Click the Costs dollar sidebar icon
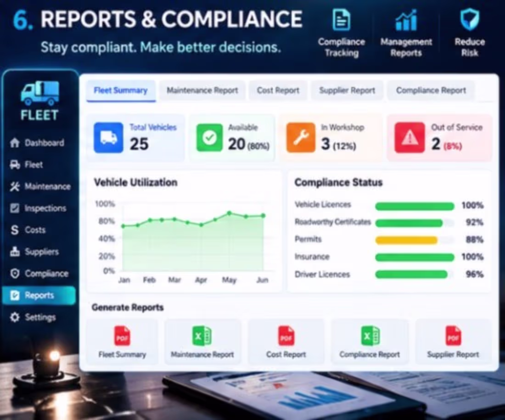 15,230
